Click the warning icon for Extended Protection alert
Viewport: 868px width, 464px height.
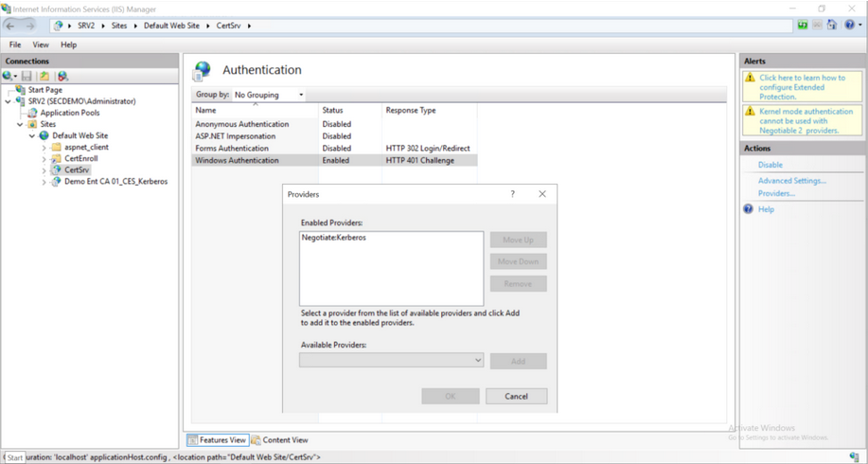coord(750,78)
